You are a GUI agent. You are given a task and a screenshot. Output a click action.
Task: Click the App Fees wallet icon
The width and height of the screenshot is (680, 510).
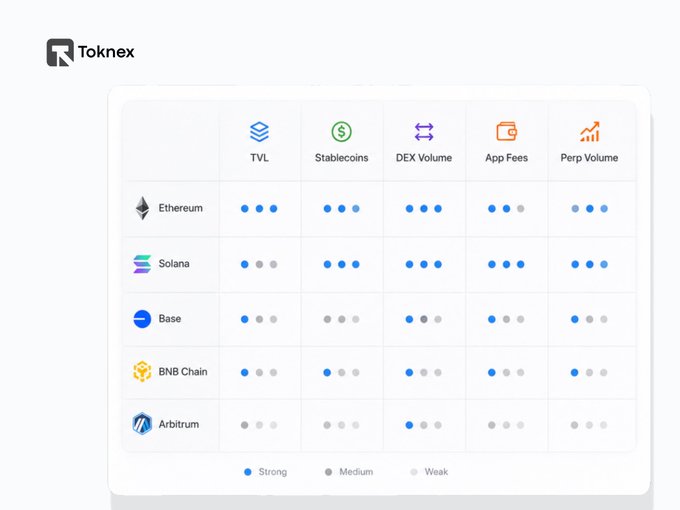[x=507, y=131]
